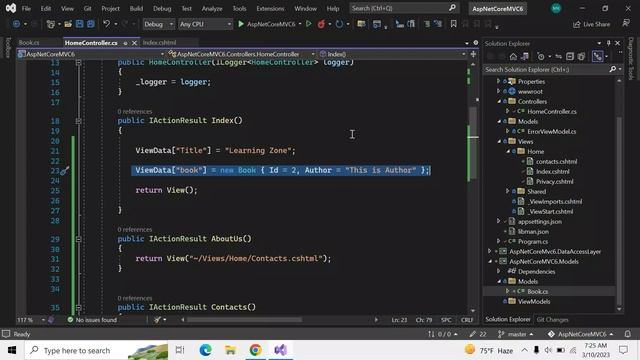
Task: Select Program.cs in Solution Explorer
Action: click(x=533, y=242)
